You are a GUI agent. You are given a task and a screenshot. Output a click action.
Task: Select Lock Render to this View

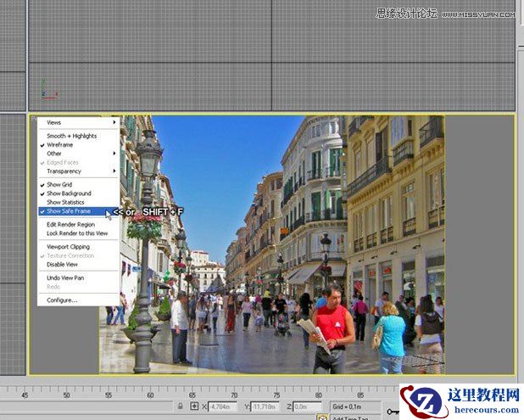(79, 233)
